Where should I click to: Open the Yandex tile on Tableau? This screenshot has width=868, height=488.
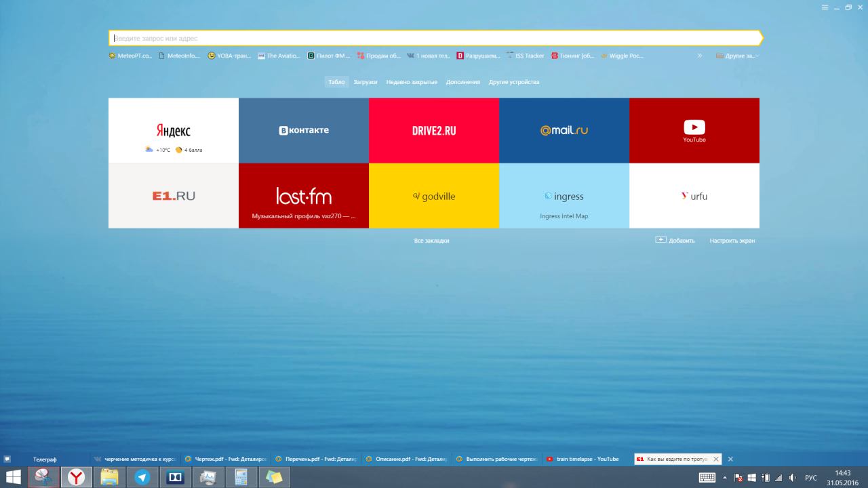click(x=174, y=131)
